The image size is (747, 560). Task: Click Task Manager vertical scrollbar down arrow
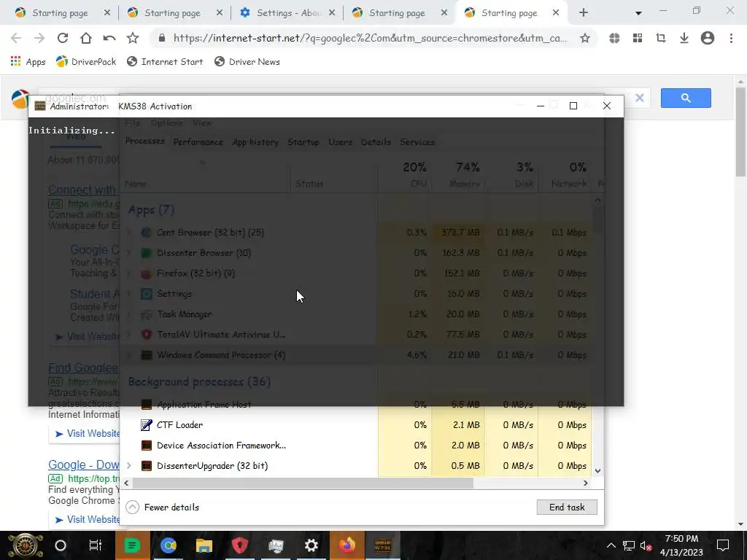(598, 470)
